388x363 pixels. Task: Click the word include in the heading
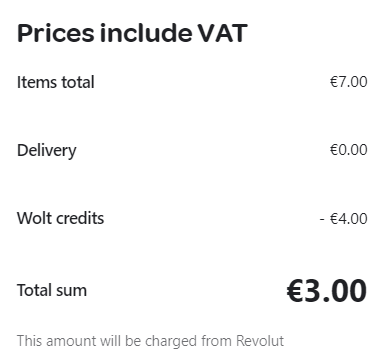pos(146,33)
